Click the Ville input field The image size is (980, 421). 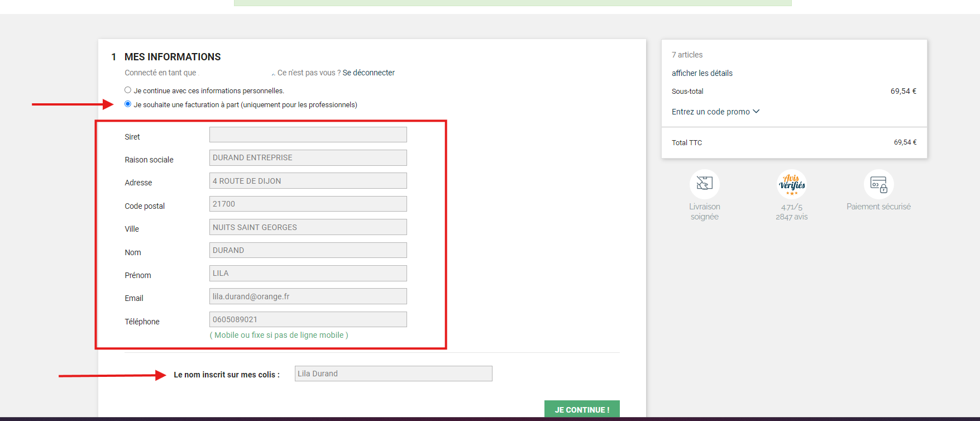308,227
